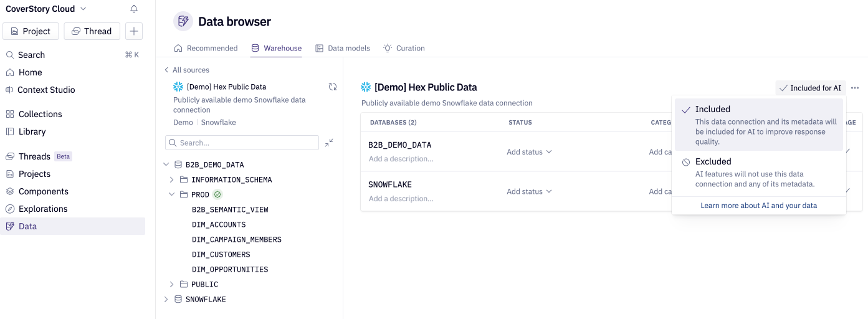Click the PUBLIC folder icon
The height and width of the screenshot is (319, 868).
click(x=184, y=284)
